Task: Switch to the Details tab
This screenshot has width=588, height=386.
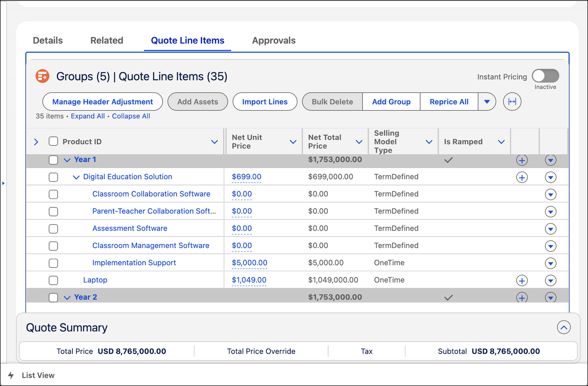Action: click(x=48, y=40)
